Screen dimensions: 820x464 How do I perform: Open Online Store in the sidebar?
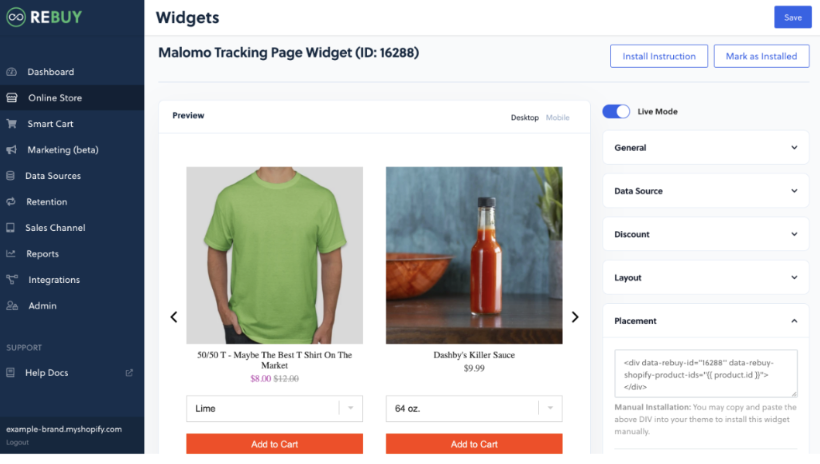click(x=55, y=98)
